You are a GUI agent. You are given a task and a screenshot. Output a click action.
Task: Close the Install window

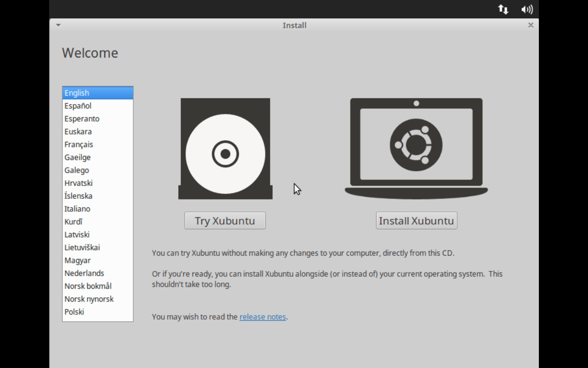[531, 25]
